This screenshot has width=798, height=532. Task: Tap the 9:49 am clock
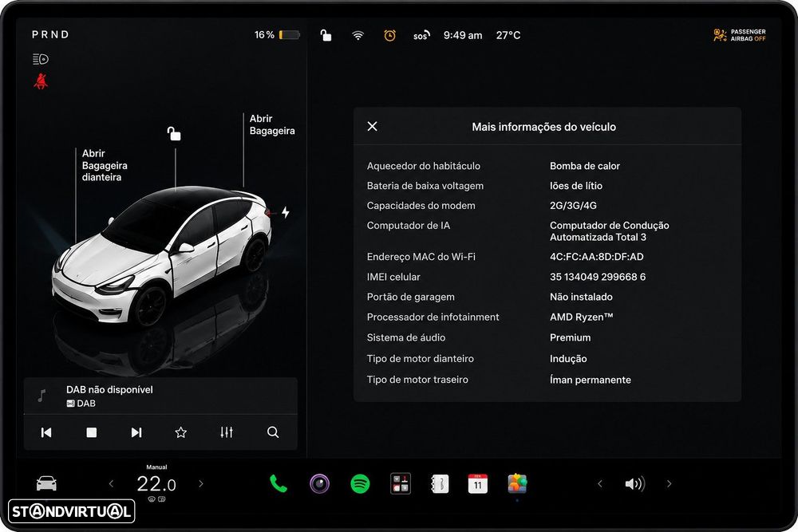(463, 35)
